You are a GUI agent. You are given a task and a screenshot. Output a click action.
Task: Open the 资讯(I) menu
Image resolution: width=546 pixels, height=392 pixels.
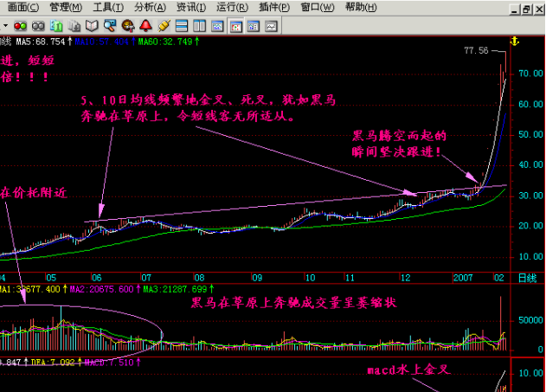click(191, 7)
